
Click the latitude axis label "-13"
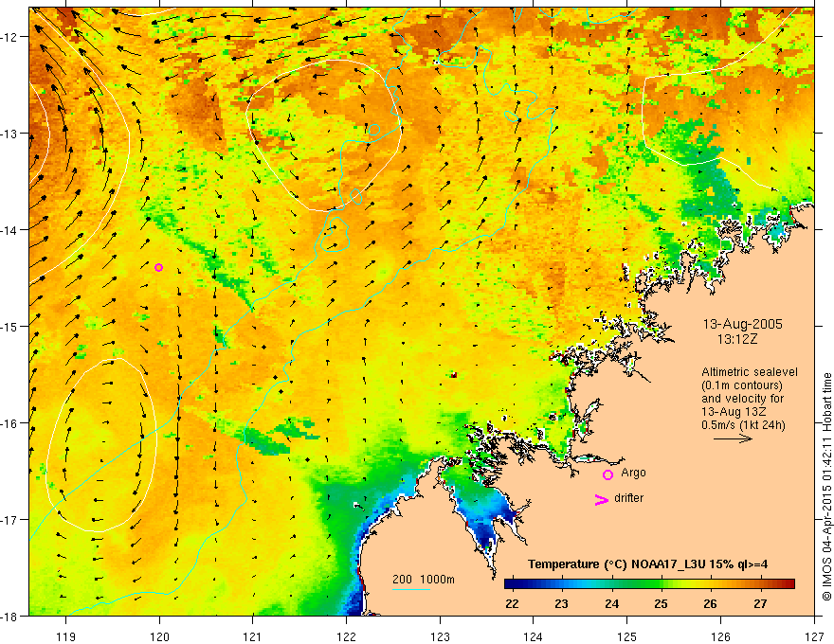[10, 134]
